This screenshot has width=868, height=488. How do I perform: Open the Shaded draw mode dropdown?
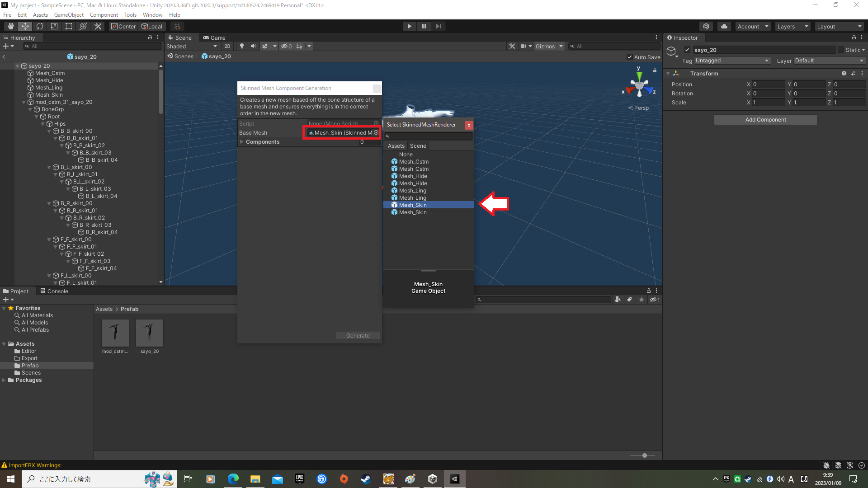coord(192,46)
